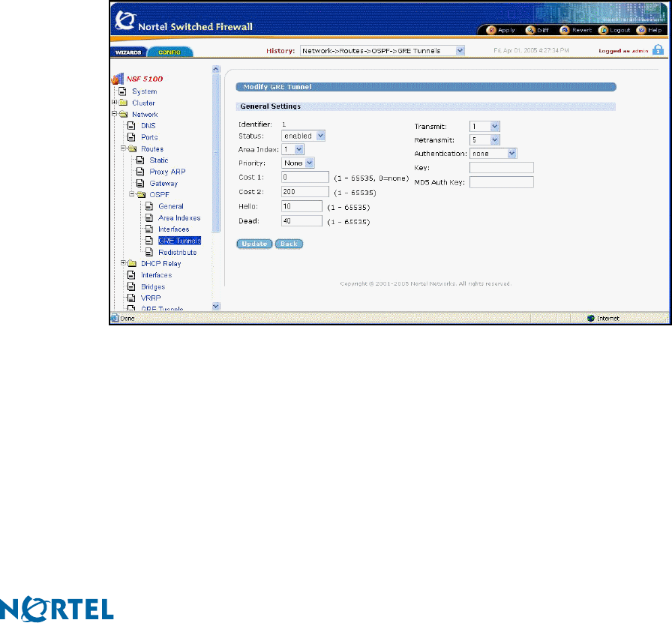
Task: Click the Static page icon
Action: pyautogui.click(x=140, y=160)
